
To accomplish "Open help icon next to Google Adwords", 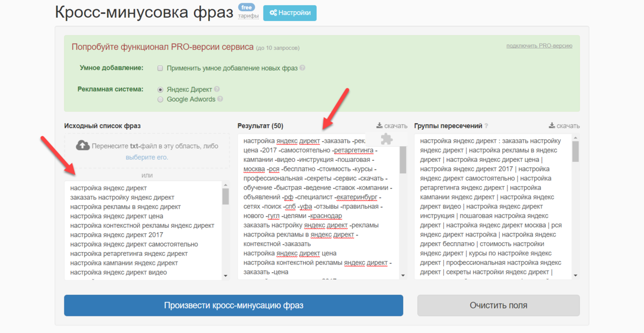I will coord(221,99).
